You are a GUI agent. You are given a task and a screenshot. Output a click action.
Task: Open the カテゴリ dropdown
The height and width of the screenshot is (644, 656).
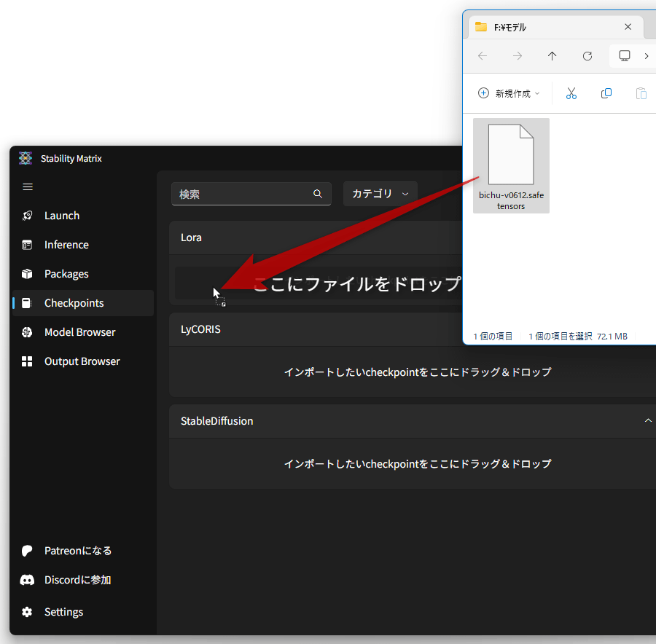380,194
